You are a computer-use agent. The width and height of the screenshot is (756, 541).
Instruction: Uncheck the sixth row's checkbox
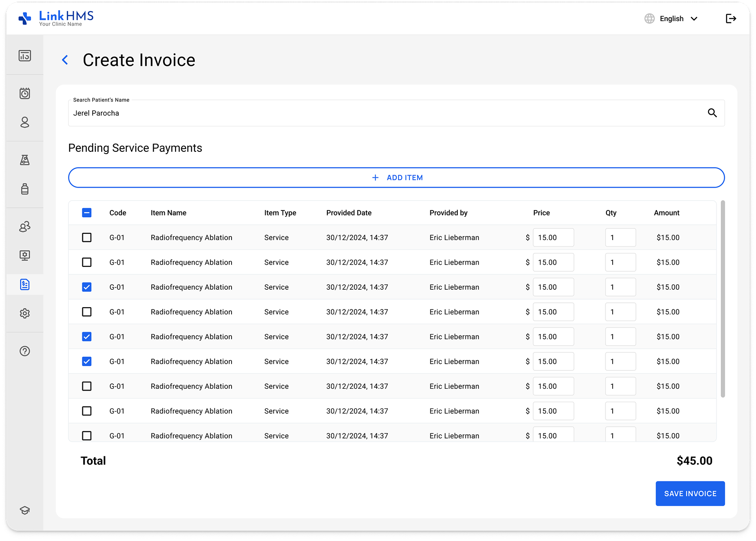click(87, 361)
